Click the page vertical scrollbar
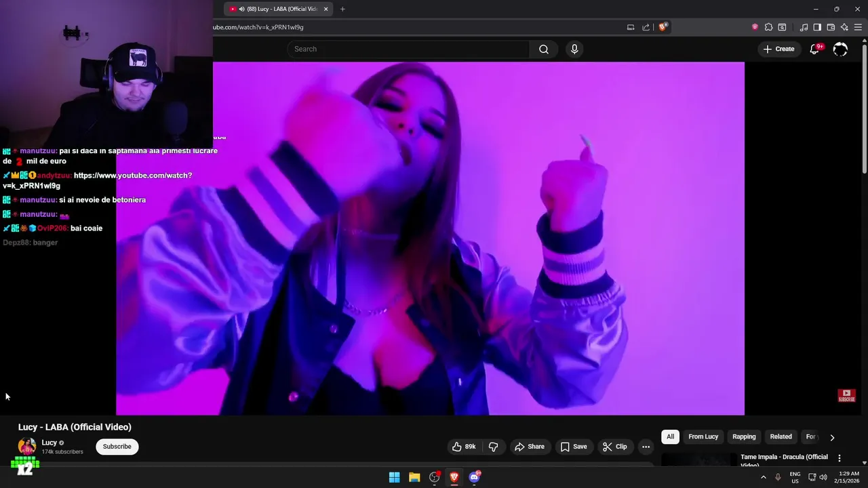The image size is (868, 488). [864, 108]
